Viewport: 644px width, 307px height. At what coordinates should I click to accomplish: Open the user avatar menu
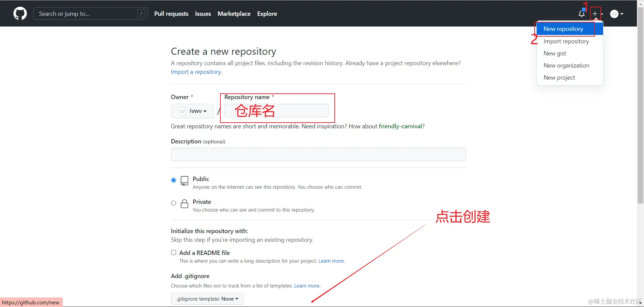616,14
